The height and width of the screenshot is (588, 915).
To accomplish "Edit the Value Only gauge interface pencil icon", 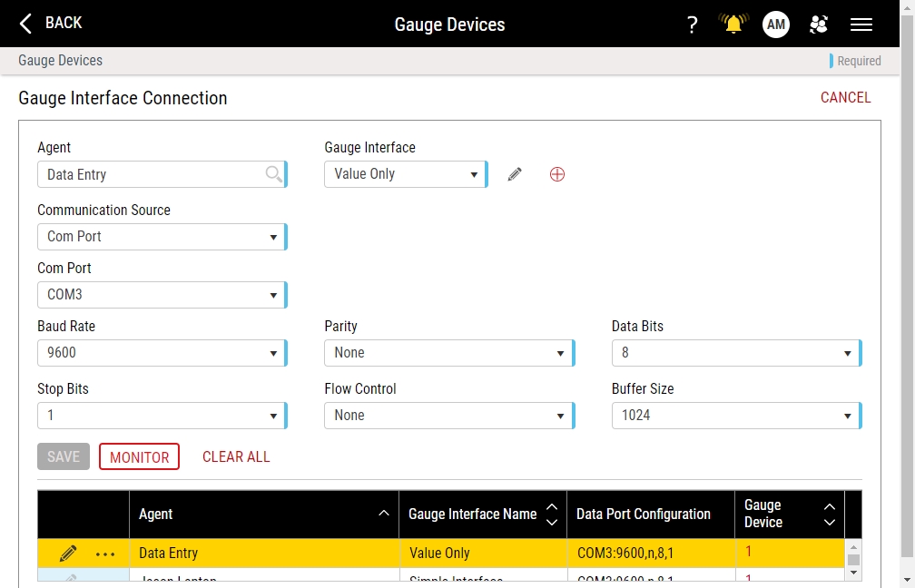I will tap(514, 173).
